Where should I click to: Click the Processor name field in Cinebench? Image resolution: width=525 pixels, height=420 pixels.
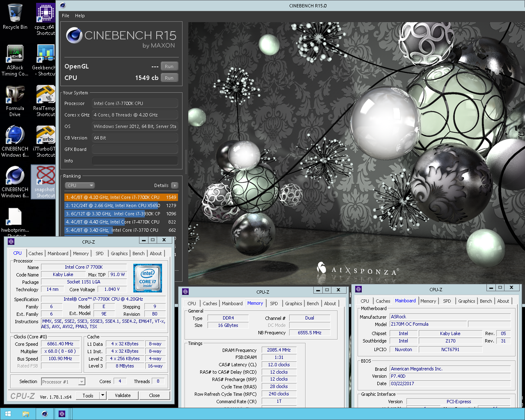[135, 103]
